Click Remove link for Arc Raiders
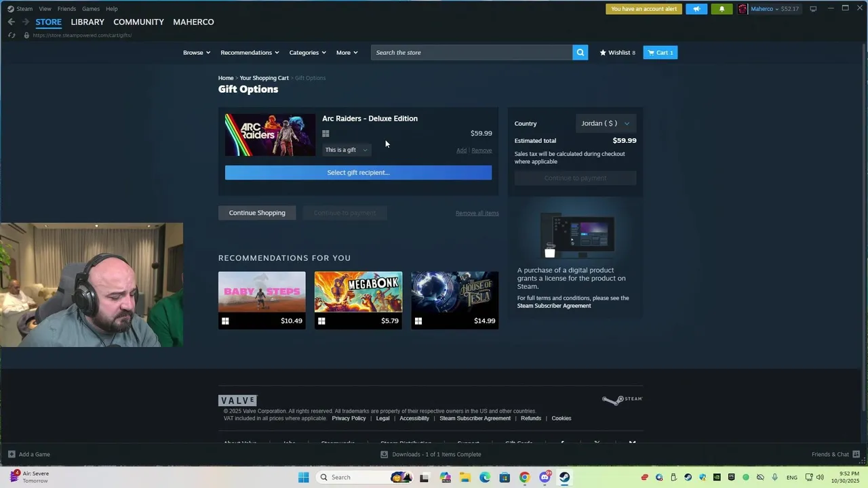868x488 pixels. pos(481,150)
